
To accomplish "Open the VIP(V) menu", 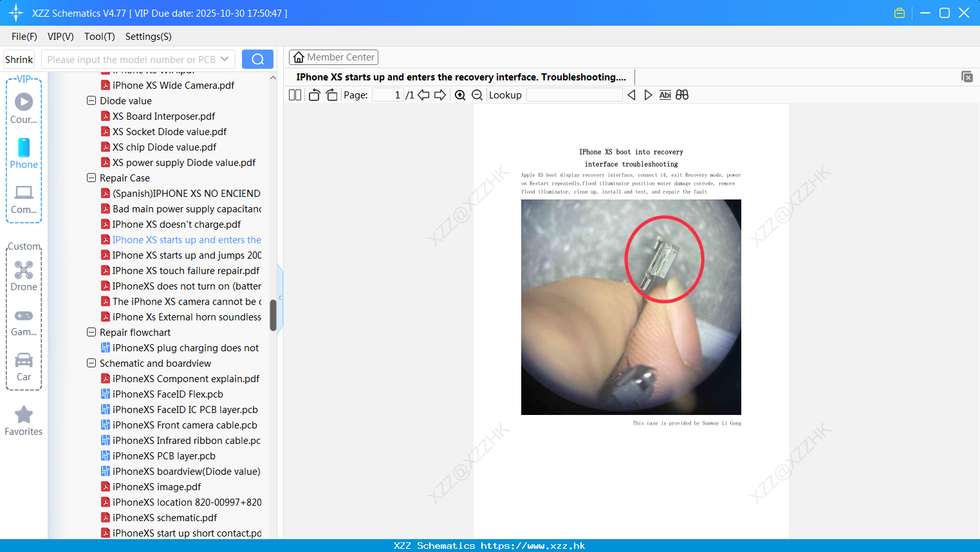I will [60, 37].
